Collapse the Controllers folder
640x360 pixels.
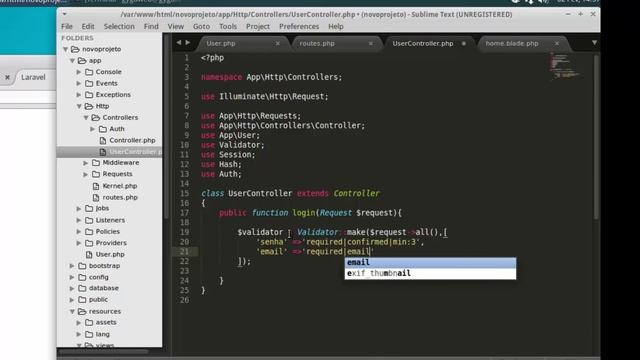86,118
